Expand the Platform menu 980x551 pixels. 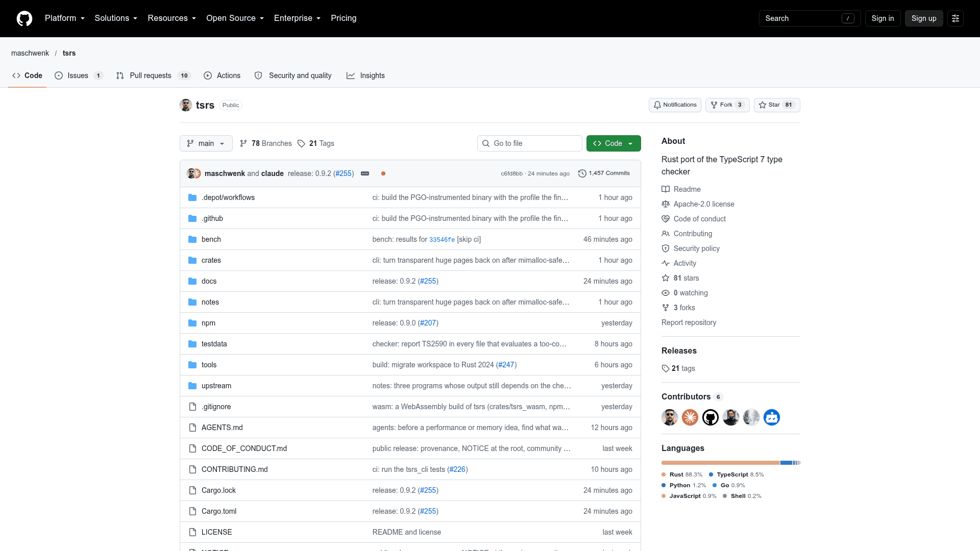[65, 18]
